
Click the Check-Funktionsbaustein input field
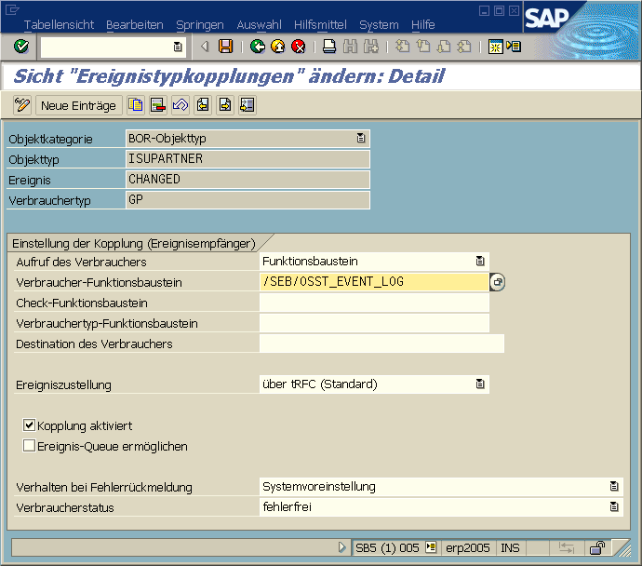[x=374, y=303]
